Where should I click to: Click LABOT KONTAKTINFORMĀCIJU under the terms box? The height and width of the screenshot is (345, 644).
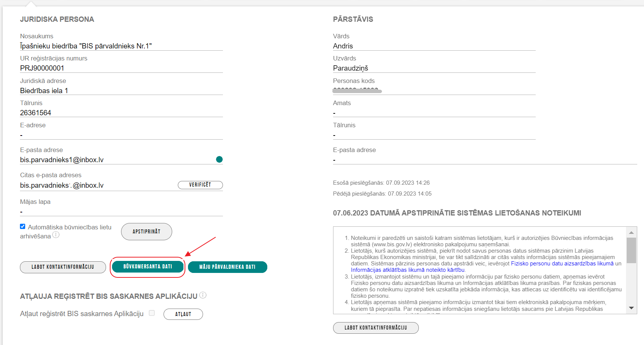(376, 328)
